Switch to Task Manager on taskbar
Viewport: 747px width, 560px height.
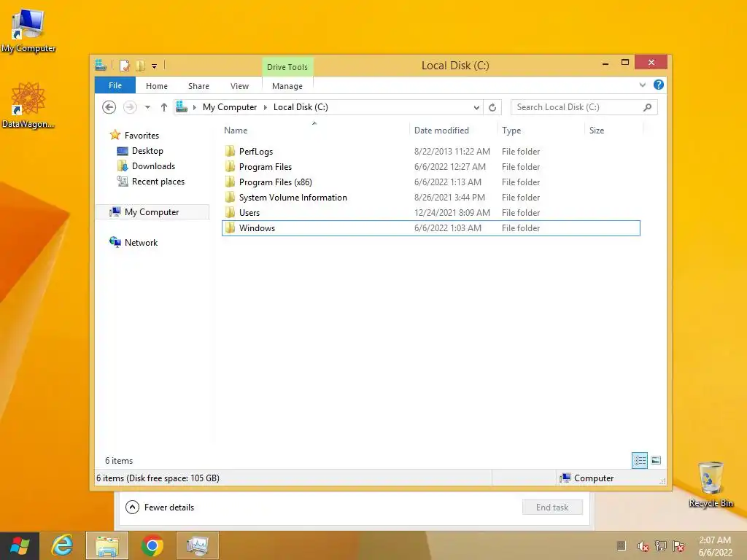198,545
